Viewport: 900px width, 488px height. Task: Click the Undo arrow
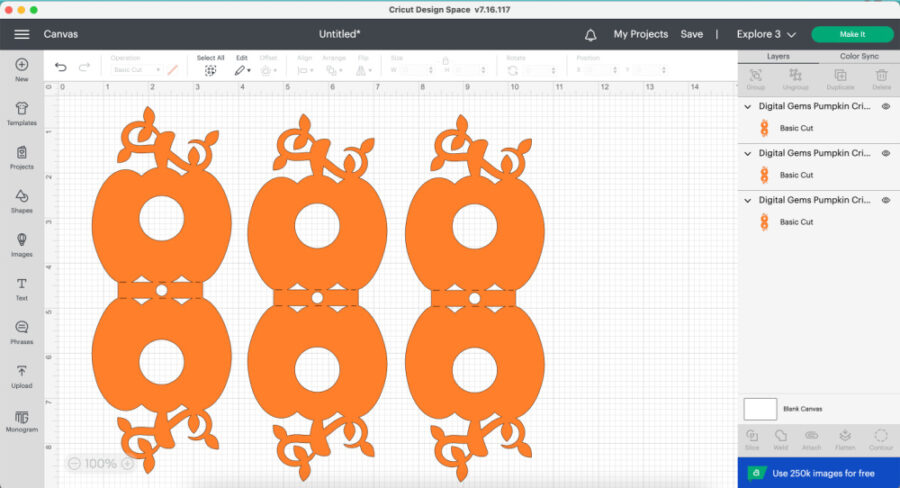pyautogui.click(x=61, y=68)
